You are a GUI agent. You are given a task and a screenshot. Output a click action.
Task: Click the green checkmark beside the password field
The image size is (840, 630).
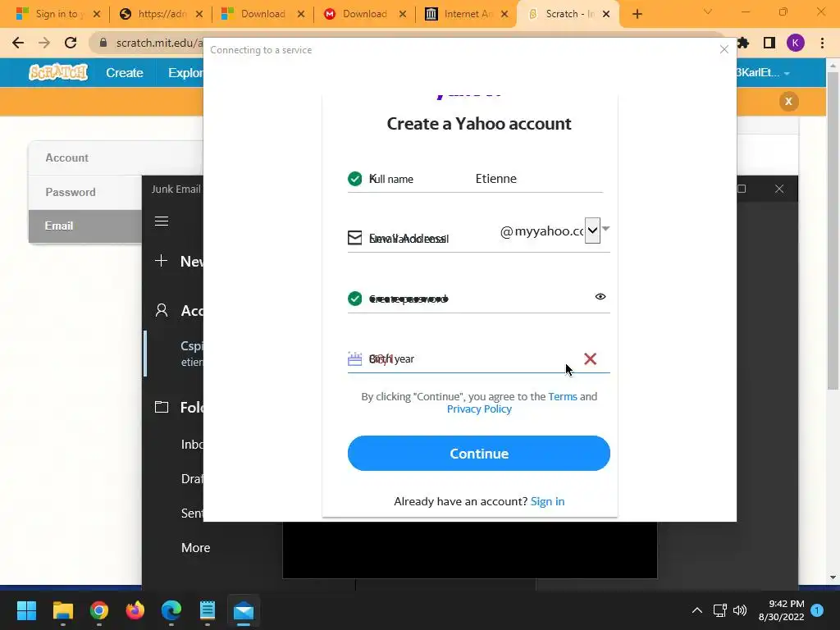coord(354,299)
